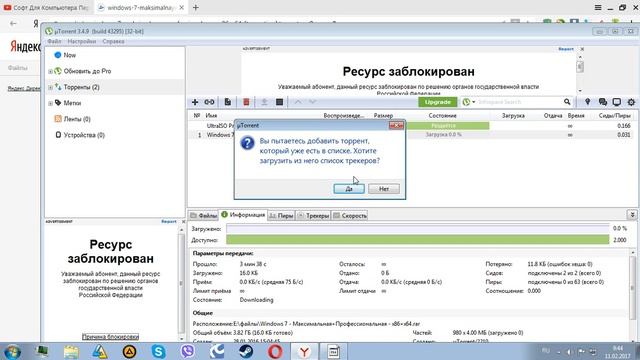
Task: Open the browser hamburger menu
Action: 598,7
